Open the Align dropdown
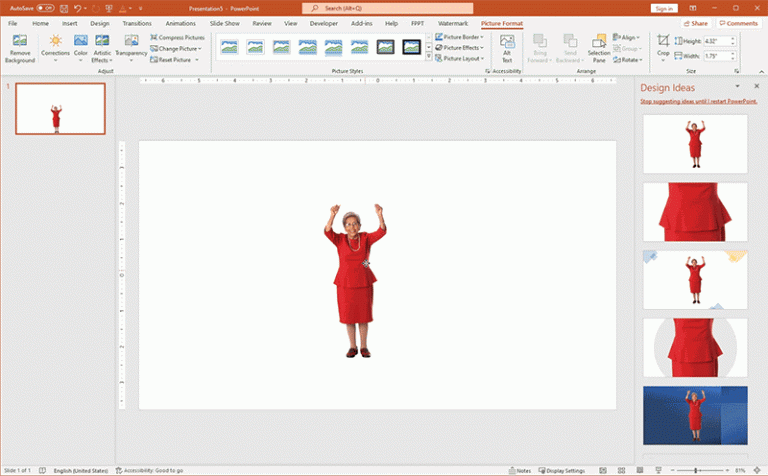The height and width of the screenshot is (476, 768). click(626, 38)
